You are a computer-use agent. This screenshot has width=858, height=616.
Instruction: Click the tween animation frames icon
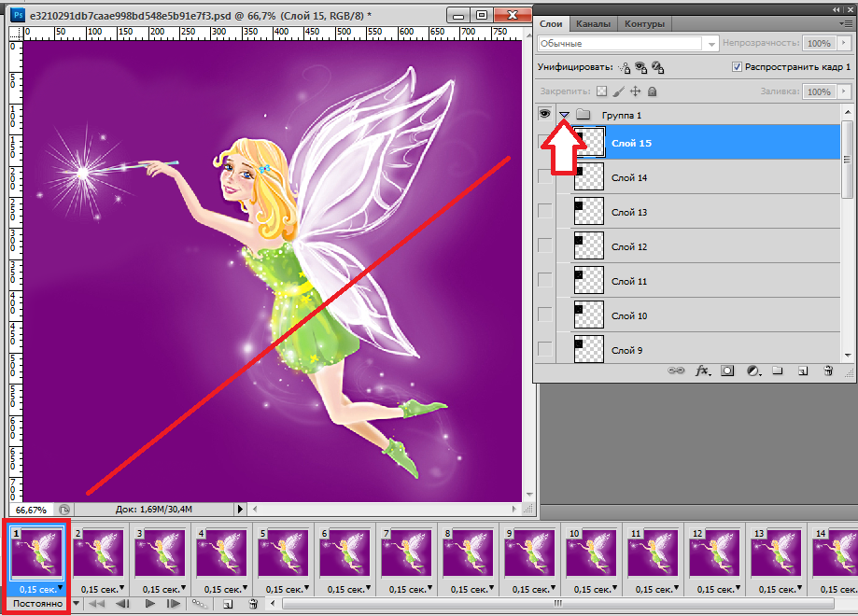(198, 605)
